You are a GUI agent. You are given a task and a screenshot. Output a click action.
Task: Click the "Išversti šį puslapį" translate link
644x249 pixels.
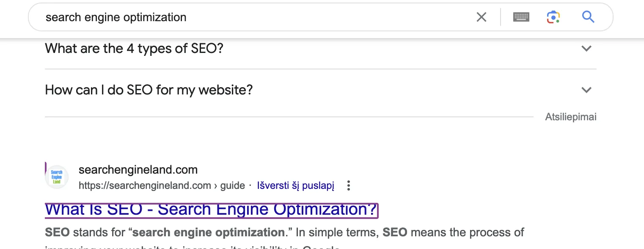pyautogui.click(x=295, y=185)
